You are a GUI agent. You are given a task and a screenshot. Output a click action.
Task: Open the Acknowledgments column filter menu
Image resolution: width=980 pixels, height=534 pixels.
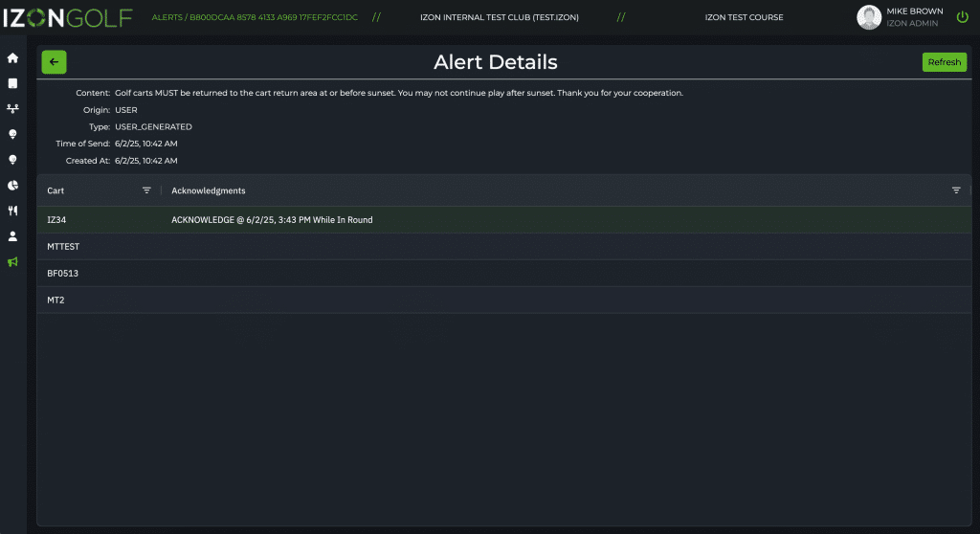point(956,190)
